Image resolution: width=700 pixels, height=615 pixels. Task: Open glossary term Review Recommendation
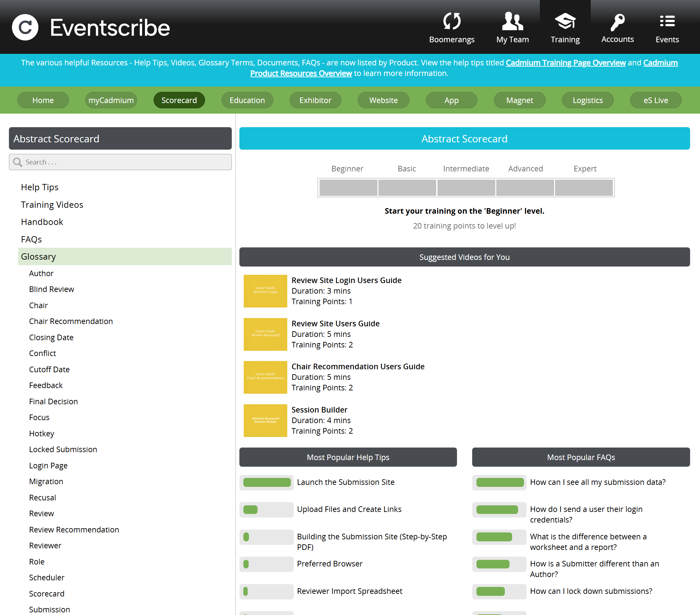pyautogui.click(x=74, y=530)
